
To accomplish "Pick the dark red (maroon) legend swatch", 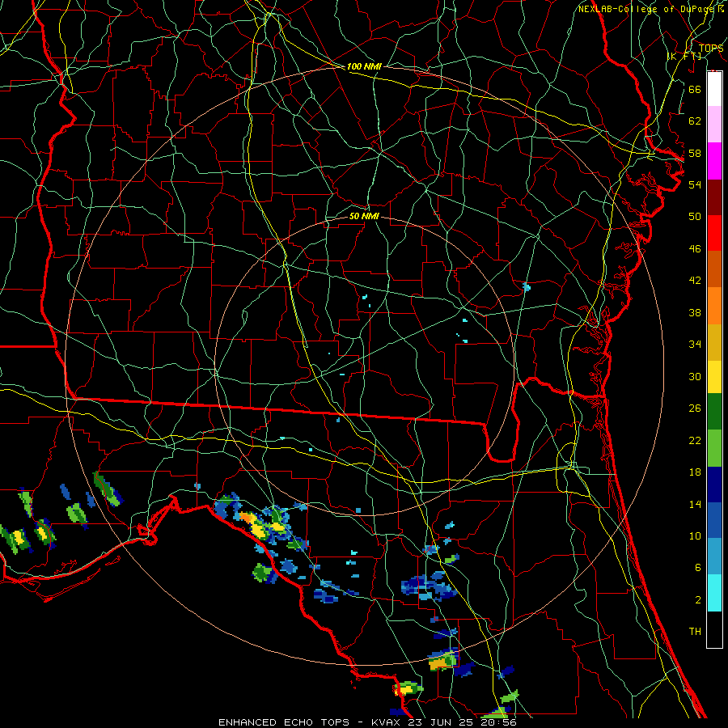I will (714, 197).
